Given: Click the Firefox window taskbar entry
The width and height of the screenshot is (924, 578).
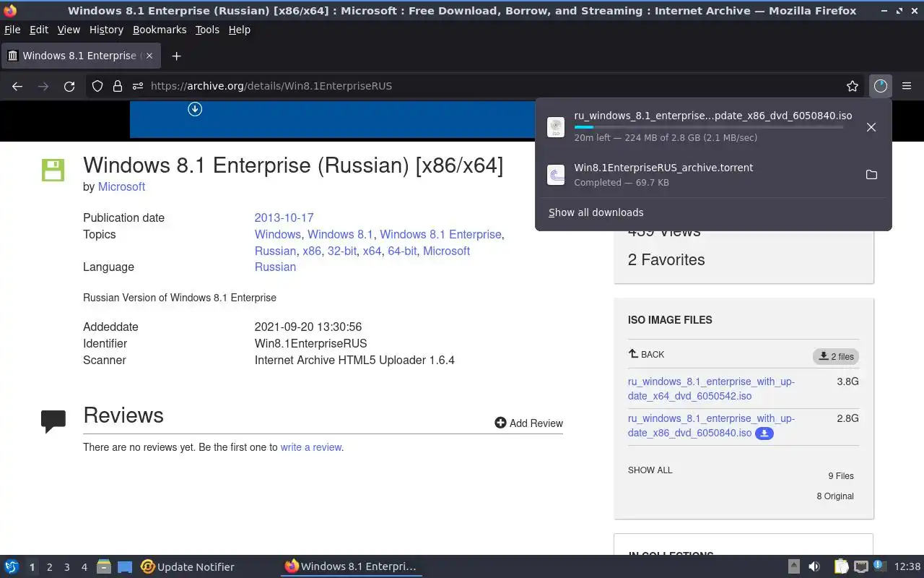Looking at the screenshot, I should (352, 567).
